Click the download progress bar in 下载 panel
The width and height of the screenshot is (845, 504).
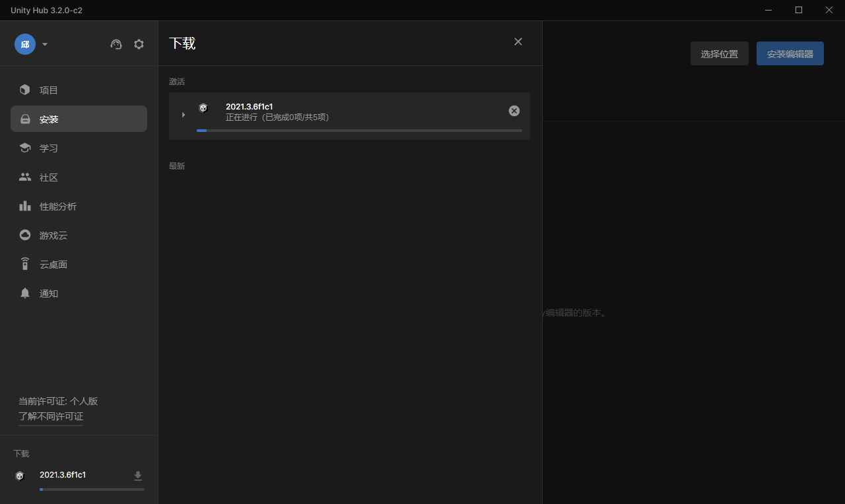(x=359, y=131)
